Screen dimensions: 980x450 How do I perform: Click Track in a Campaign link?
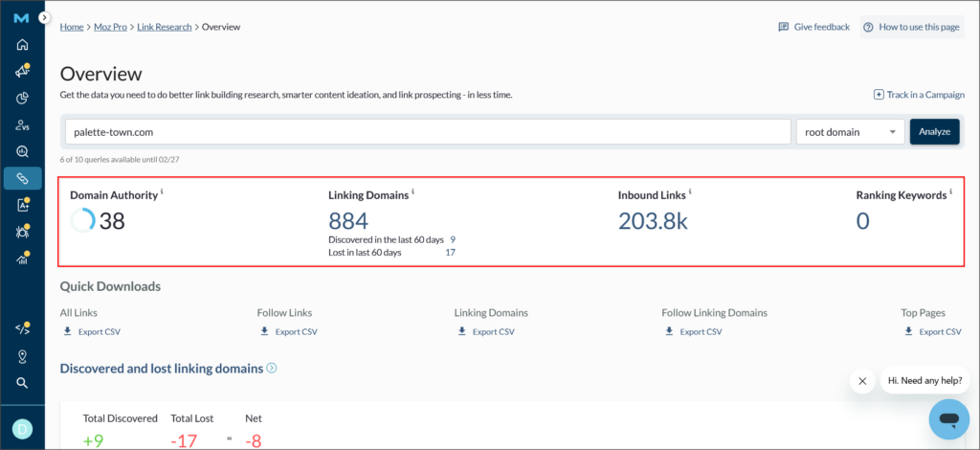pos(919,95)
